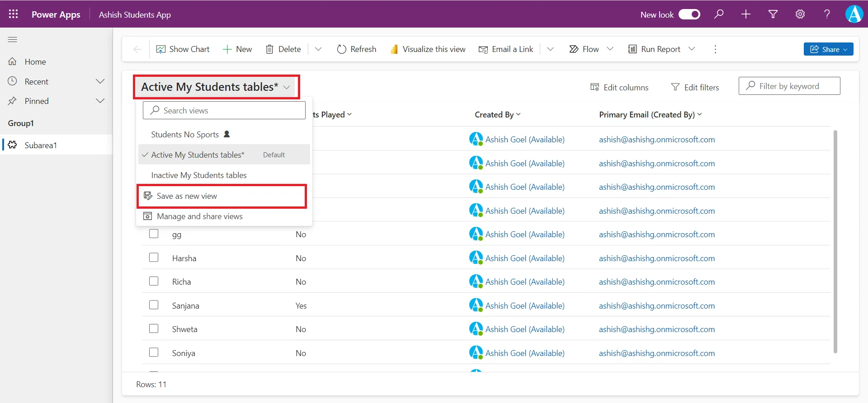Open Subarea1 in the navigation
The image size is (868, 403).
pyautogui.click(x=57, y=145)
